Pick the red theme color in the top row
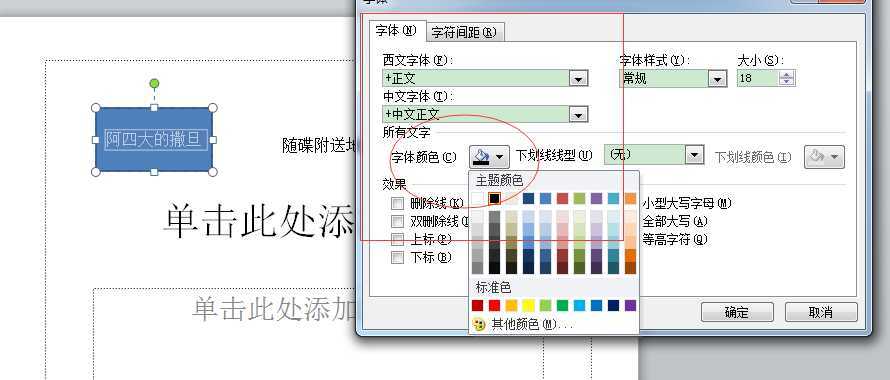 (x=562, y=198)
